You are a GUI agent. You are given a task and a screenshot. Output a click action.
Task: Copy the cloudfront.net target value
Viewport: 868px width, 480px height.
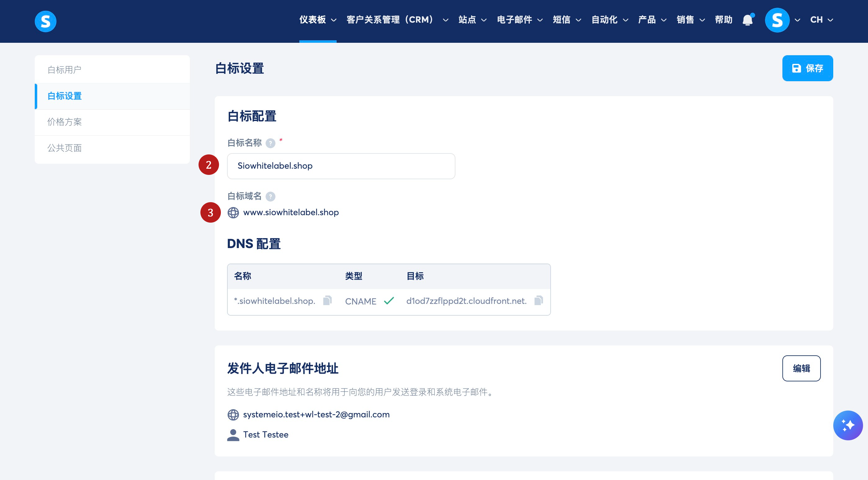pyautogui.click(x=539, y=300)
